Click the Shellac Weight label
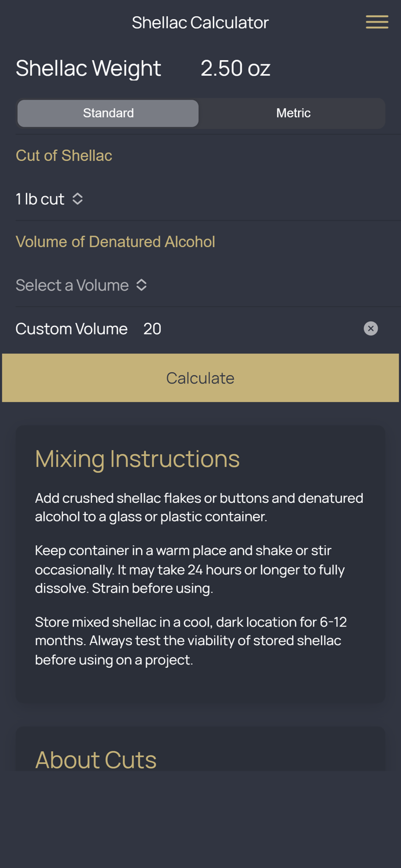 pyautogui.click(x=89, y=68)
